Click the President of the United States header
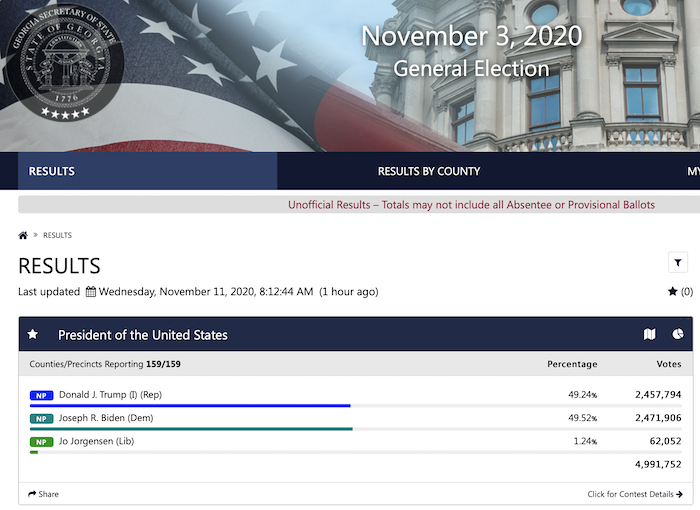This screenshot has height=510, width=700. pyautogui.click(x=143, y=335)
